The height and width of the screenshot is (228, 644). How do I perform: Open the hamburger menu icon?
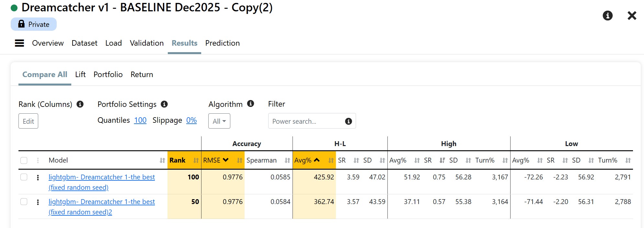tap(19, 43)
